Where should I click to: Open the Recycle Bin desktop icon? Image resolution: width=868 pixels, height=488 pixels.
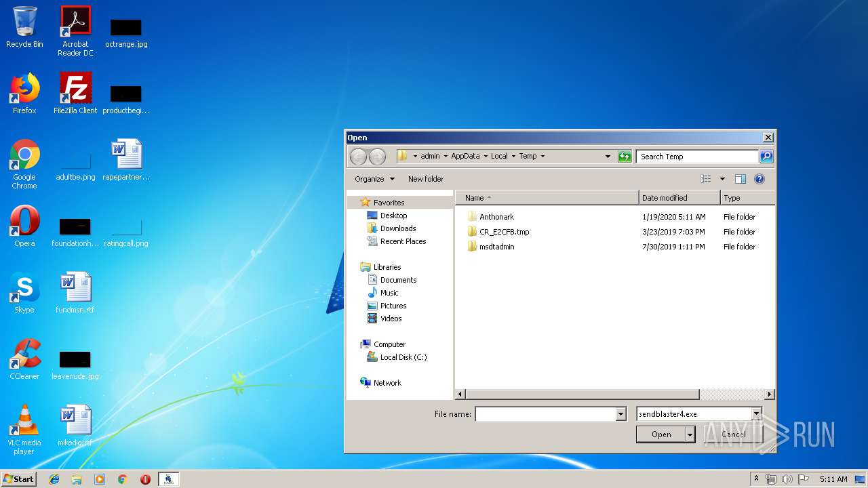point(24,28)
